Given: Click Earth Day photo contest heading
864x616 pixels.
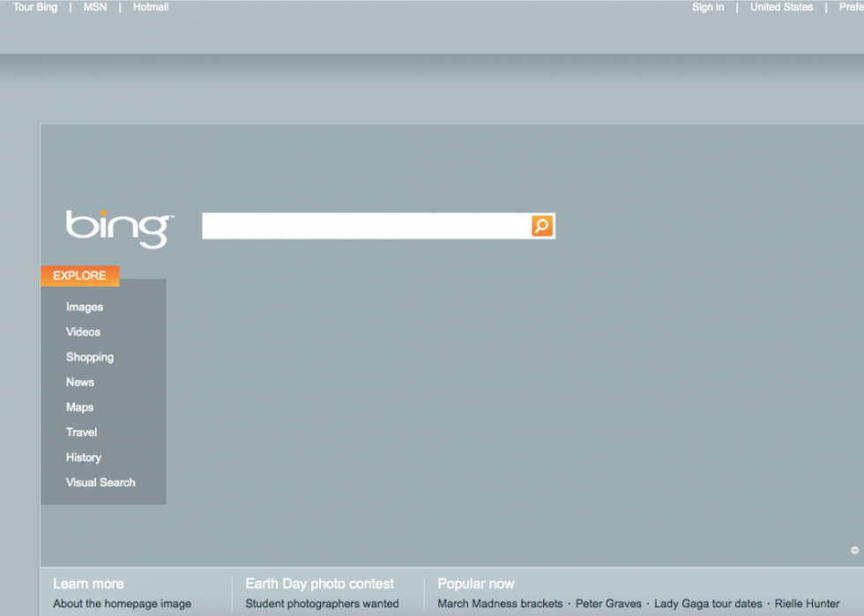Looking at the screenshot, I should (x=319, y=583).
